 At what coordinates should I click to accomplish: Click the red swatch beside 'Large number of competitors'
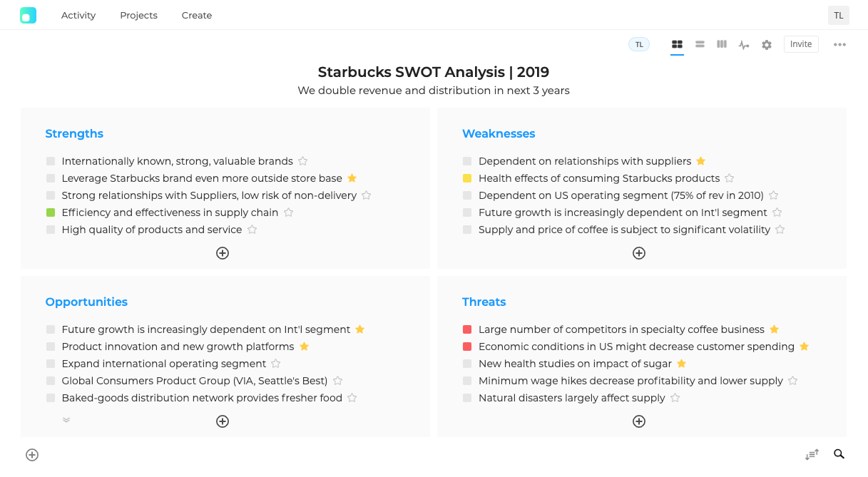(466, 329)
